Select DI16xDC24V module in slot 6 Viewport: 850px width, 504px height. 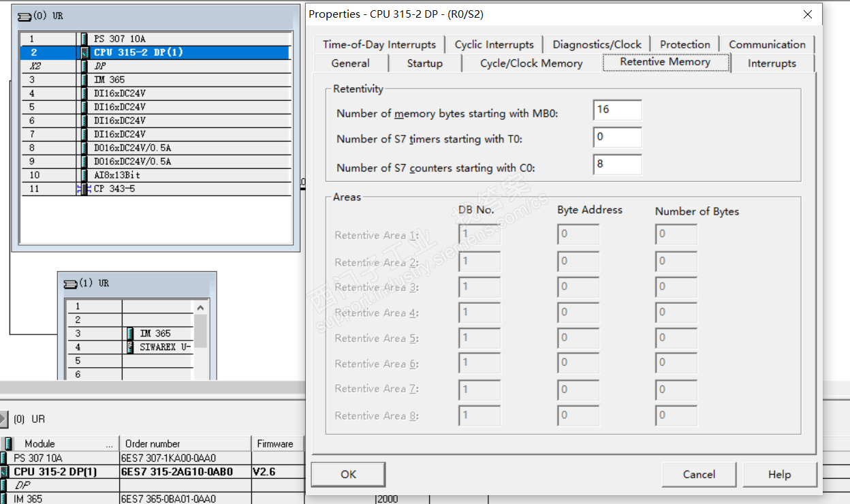[157, 121]
